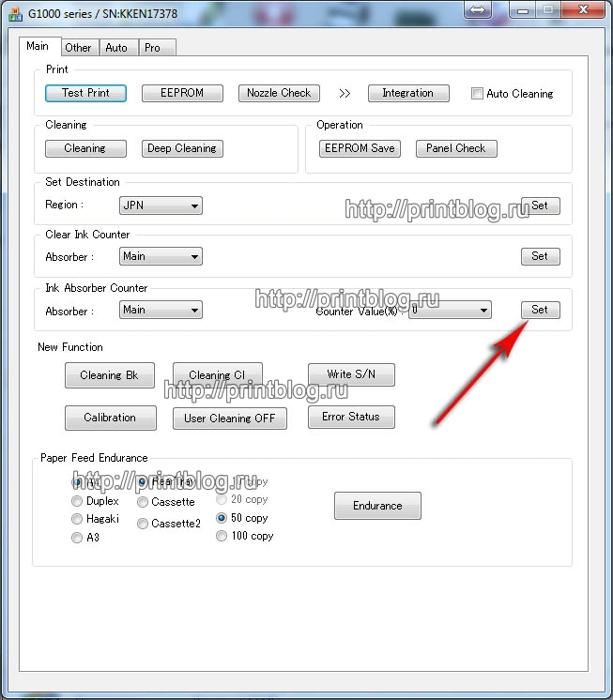Enable the Auto Cleaning checkbox
The height and width of the screenshot is (700, 613).
[x=478, y=94]
